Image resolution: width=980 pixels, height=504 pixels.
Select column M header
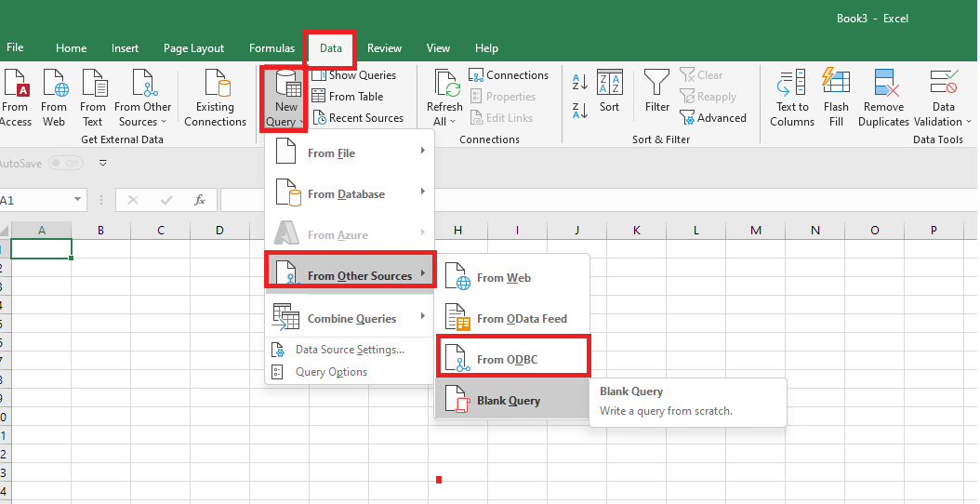(x=756, y=230)
